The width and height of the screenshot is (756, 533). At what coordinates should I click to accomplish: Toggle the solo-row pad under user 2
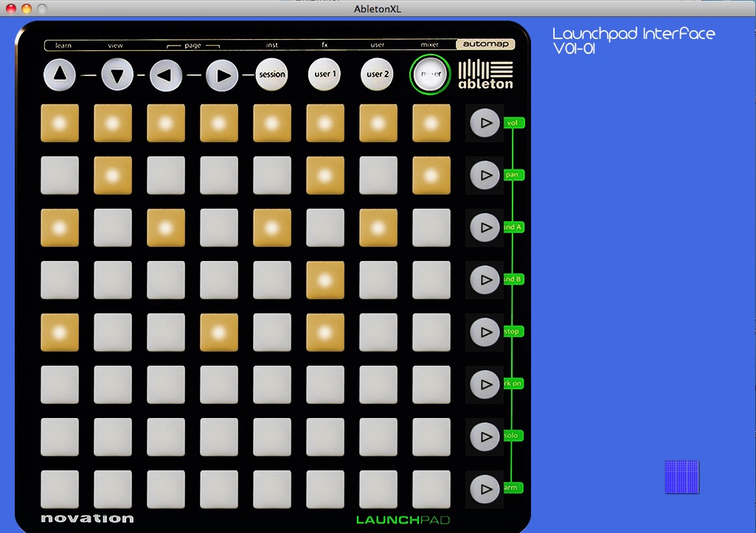[378, 437]
